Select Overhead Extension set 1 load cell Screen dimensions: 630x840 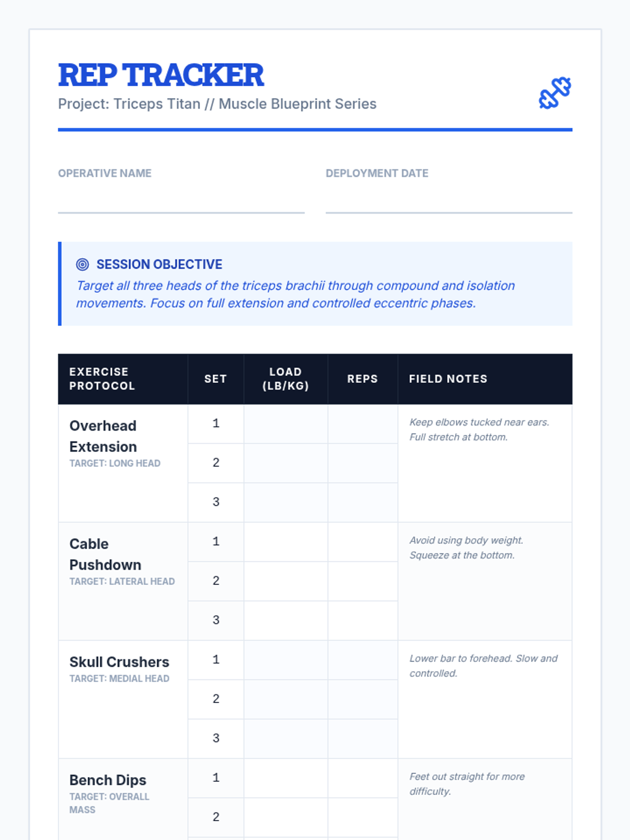tap(286, 424)
